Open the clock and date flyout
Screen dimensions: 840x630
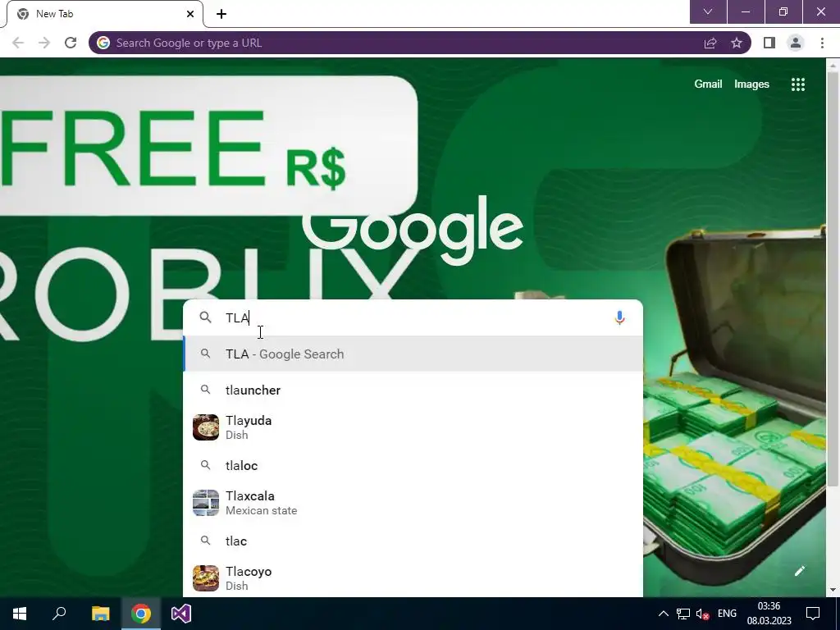click(x=769, y=614)
